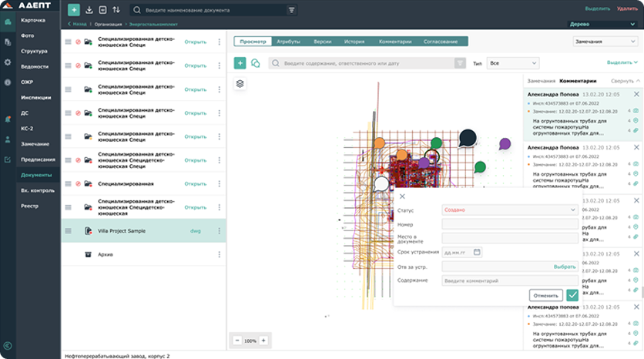
Task: Expand the Выделить dropdown in remarks panel
Action: 622,62
